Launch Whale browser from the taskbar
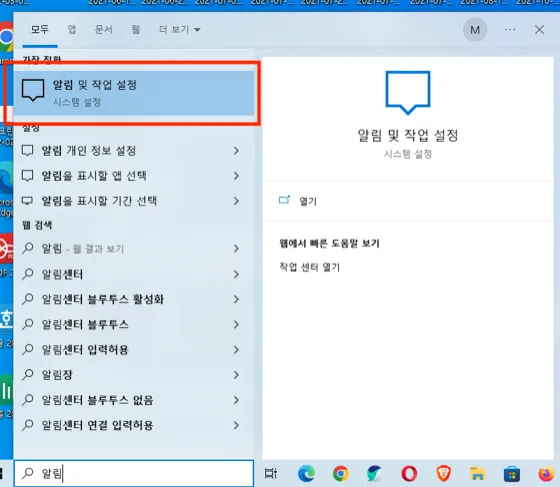This screenshot has height=487, width=560. (x=374, y=474)
